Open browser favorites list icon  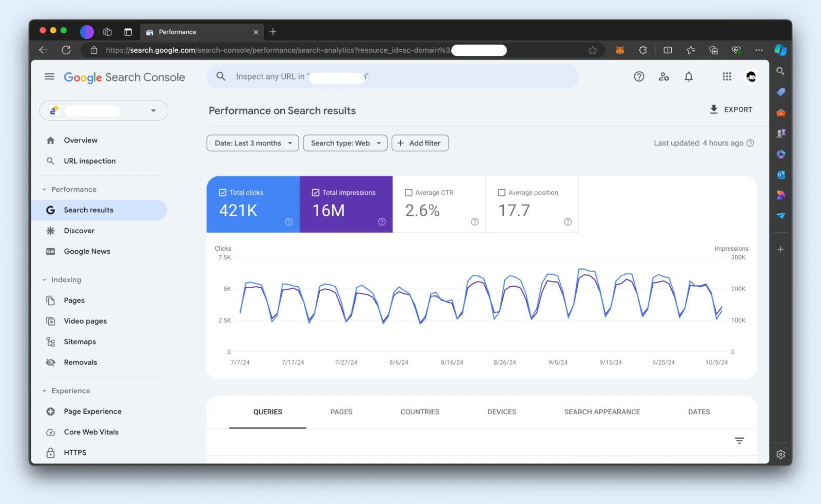[691, 50]
